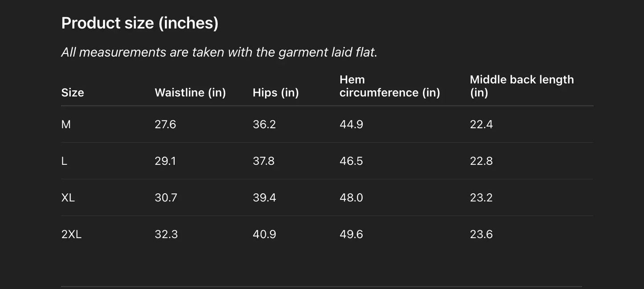Click the 36.2 hips value

264,124
